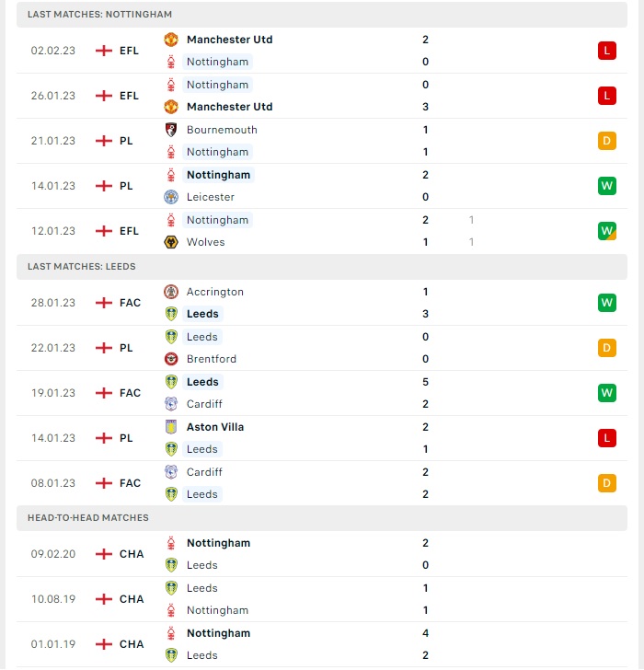Click green W badge for Leicester match

(x=607, y=186)
